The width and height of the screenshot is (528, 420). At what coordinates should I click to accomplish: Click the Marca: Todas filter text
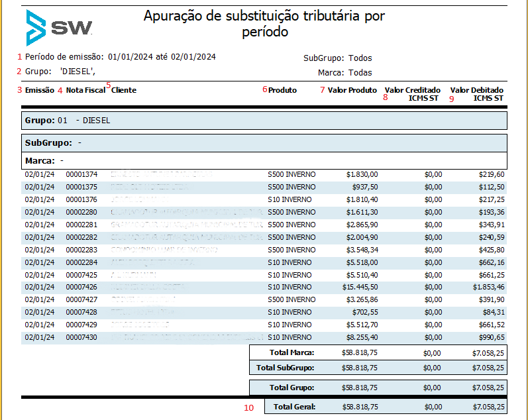coord(344,73)
